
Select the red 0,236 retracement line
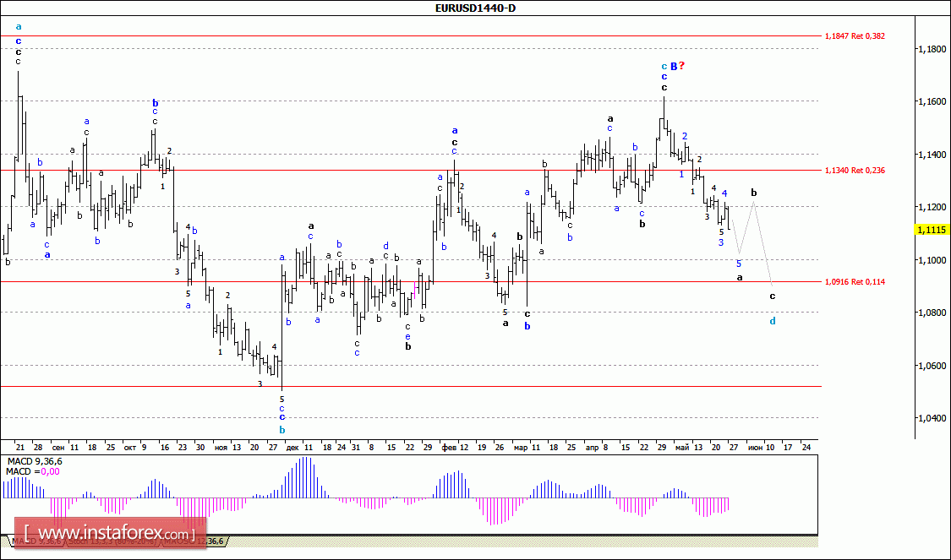(411, 171)
